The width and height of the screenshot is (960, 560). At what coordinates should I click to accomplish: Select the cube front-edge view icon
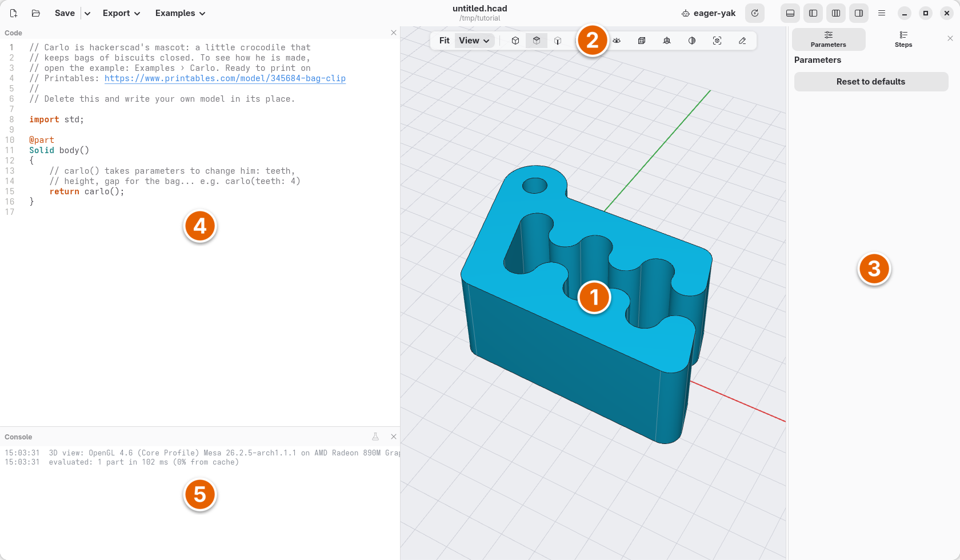[558, 41]
